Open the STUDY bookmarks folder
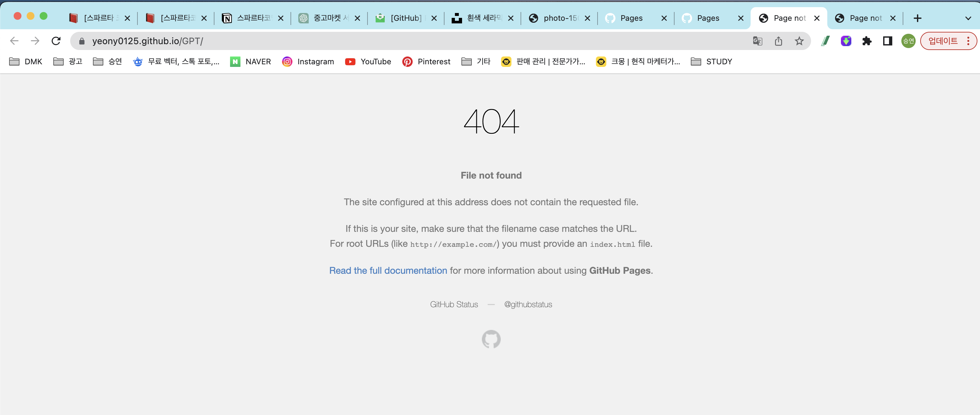The height and width of the screenshot is (415, 980). point(711,62)
